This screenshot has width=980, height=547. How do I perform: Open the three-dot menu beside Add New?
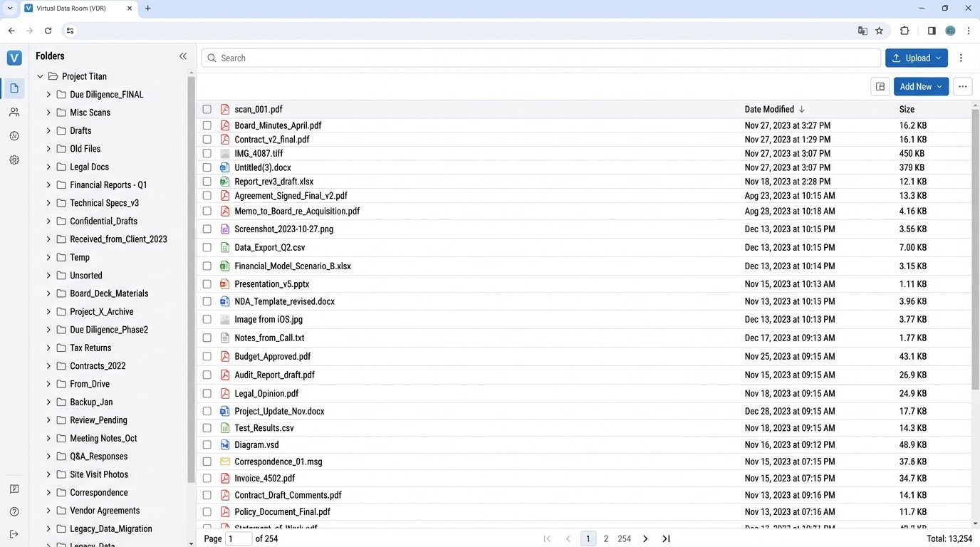tap(962, 86)
